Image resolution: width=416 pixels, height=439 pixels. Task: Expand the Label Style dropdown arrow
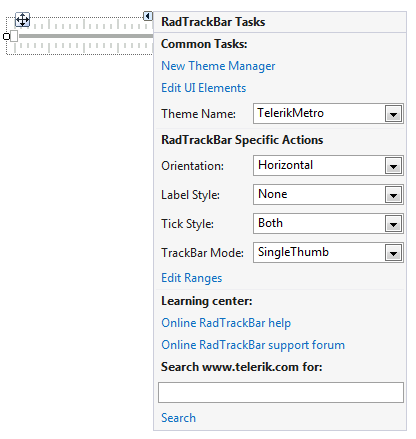[393, 195]
